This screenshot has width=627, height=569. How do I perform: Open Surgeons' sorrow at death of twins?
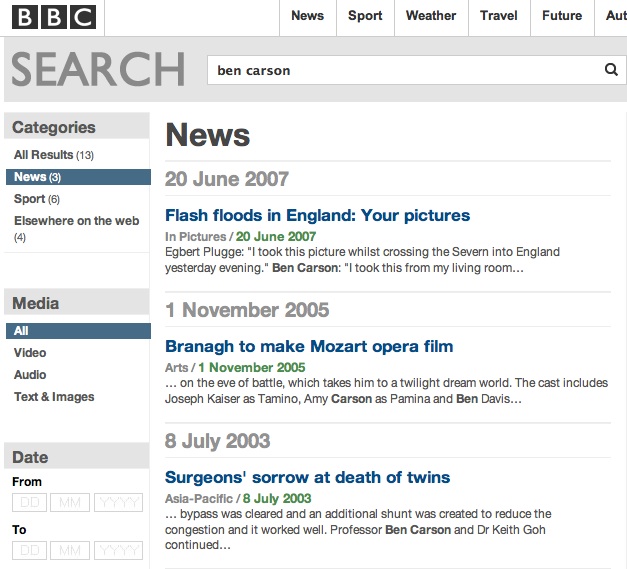tap(307, 477)
